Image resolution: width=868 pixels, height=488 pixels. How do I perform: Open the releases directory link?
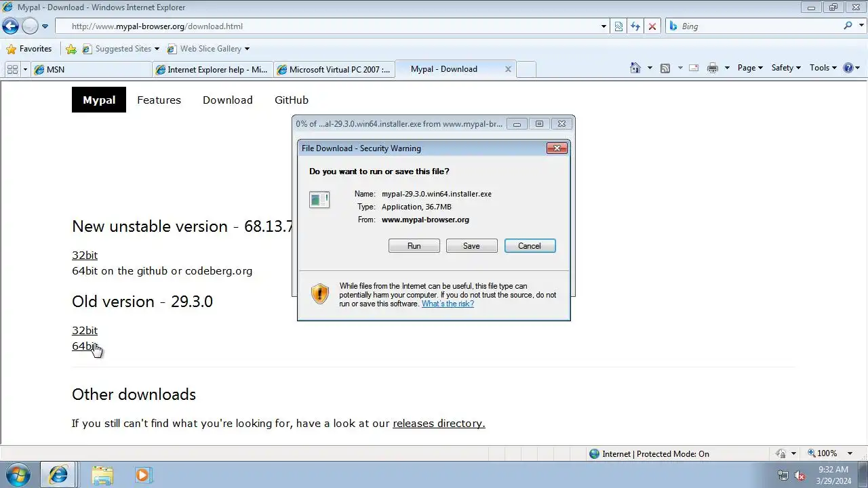(x=439, y=423)
